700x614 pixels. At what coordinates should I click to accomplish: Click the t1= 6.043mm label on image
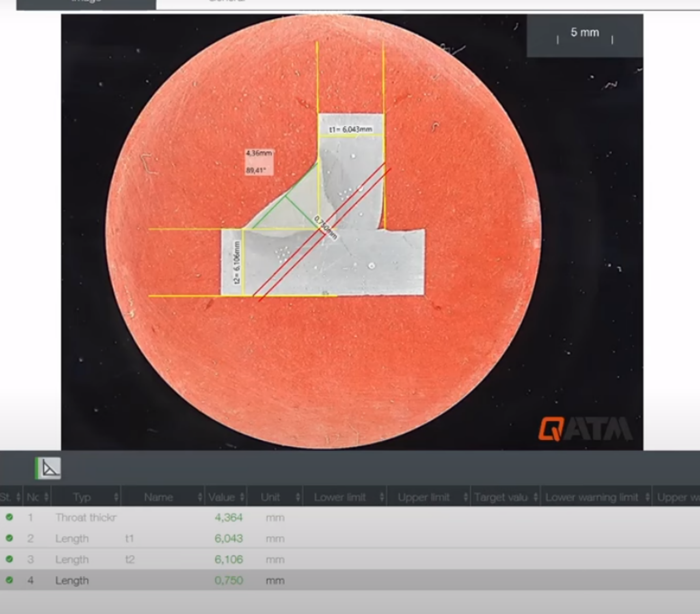point(350,129)
